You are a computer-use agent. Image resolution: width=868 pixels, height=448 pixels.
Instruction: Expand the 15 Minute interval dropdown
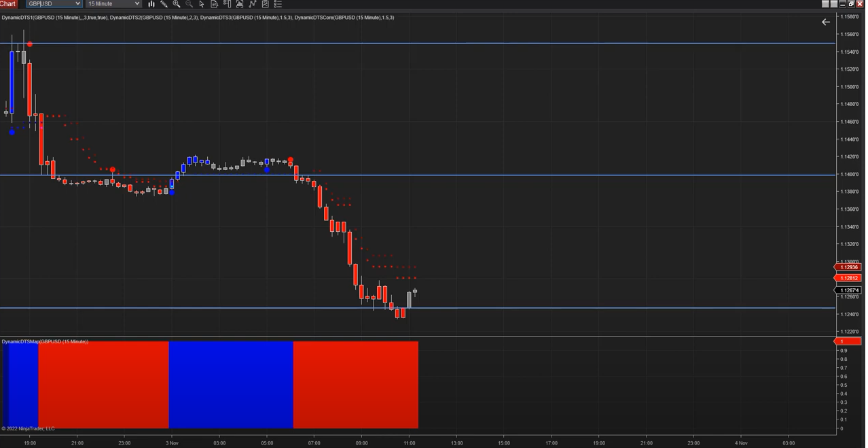(x=137, y=4)
